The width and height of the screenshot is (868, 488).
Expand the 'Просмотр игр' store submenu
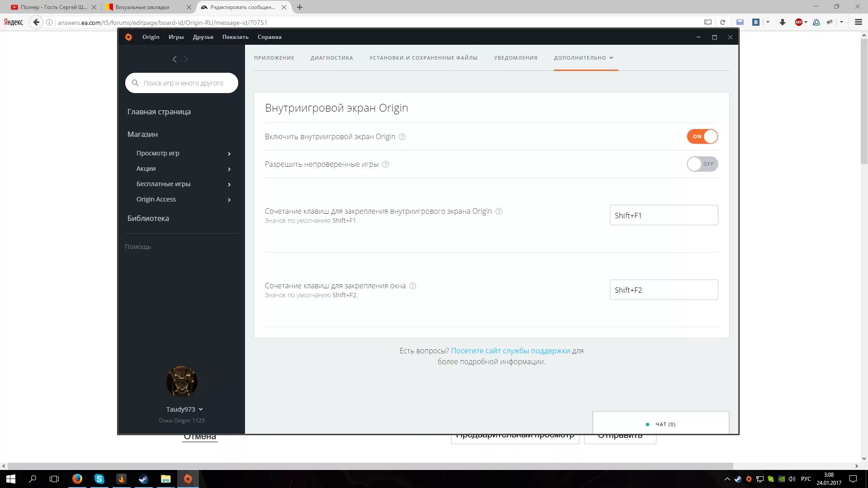[x=229, y=154]
